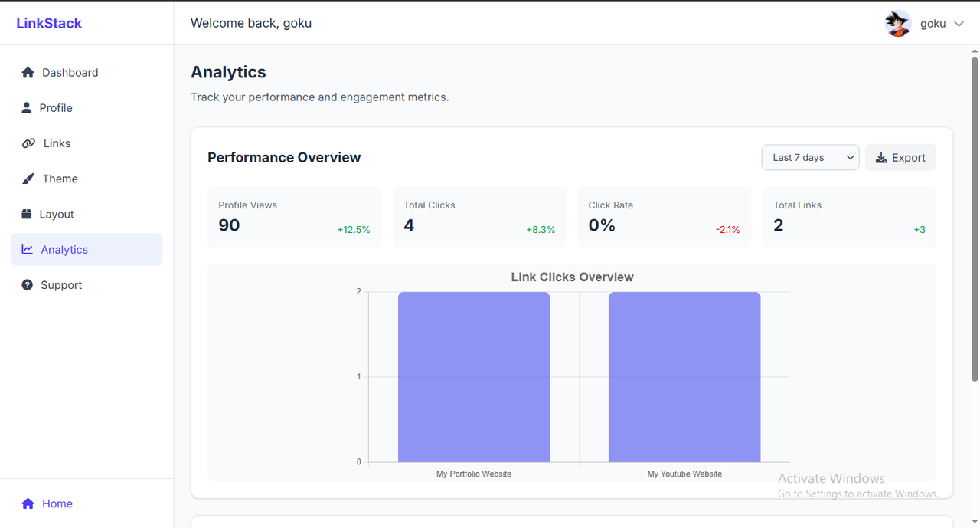Click the scrollbar down arrow

975,522
